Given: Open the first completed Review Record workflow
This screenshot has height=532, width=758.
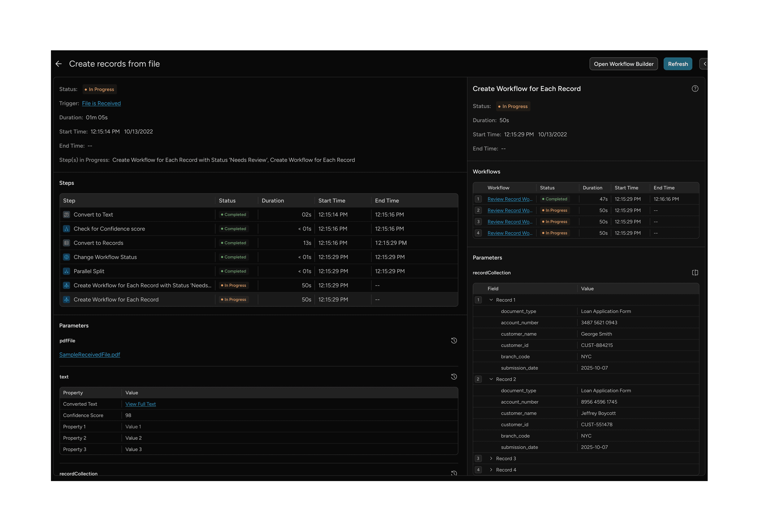Looking at the screenshot, I should click(x=510, y=199).
